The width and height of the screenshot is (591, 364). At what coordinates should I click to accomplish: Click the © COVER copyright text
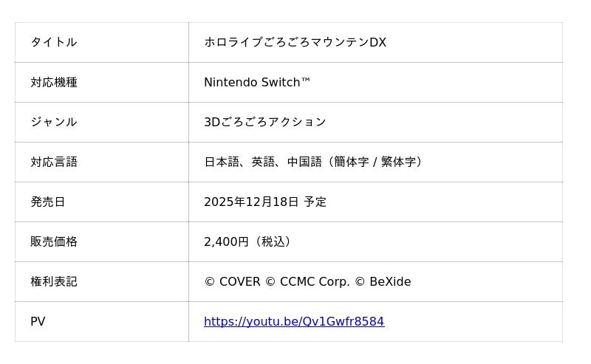pyautogui.click(x=232, y=282)
